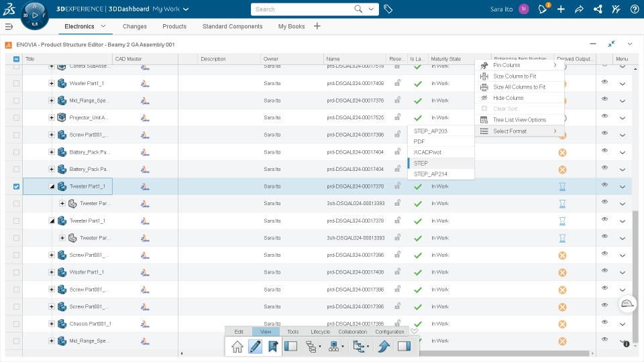
Task: Expand the first Woofer Part1_1 node
Action: coord(52,83)
